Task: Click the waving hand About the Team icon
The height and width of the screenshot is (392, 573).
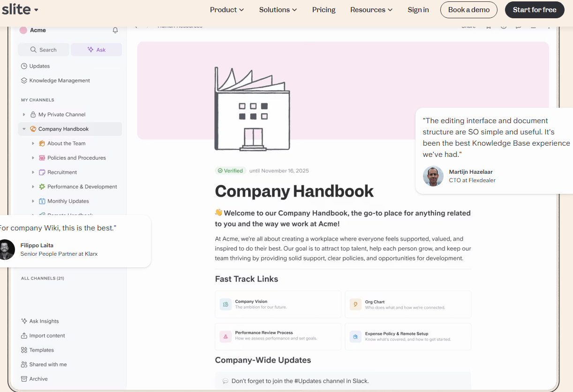Action: (42, 143)
